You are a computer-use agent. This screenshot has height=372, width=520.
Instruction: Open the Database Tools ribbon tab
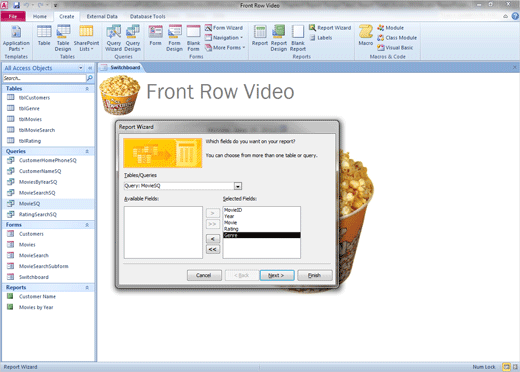point(148,16)
